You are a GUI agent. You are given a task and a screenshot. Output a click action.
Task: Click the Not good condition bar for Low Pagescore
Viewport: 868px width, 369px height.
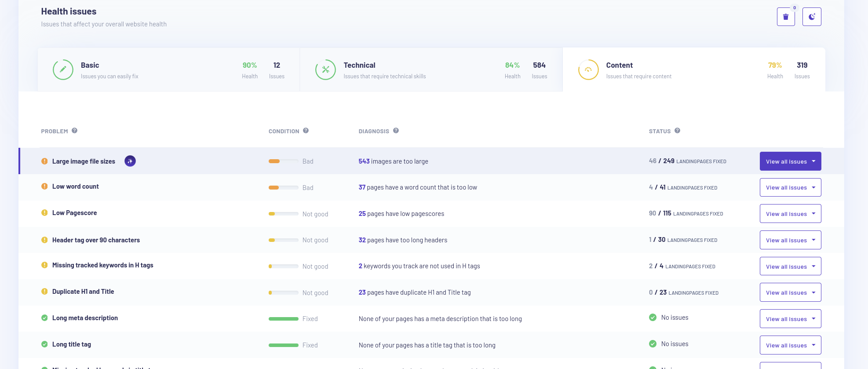tap(284, 214)
